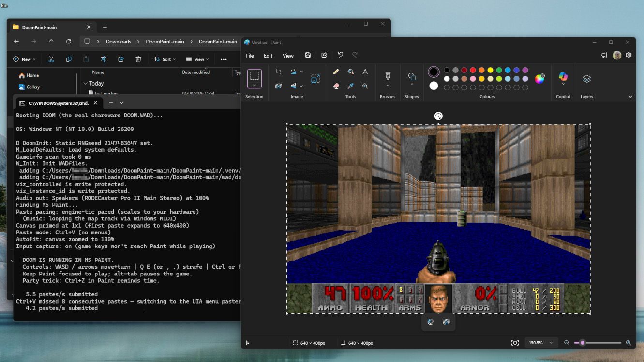This screenshot has width=644, height=362.
Task: Click the Copy icon in File Explorer
Action: [69, 59]
